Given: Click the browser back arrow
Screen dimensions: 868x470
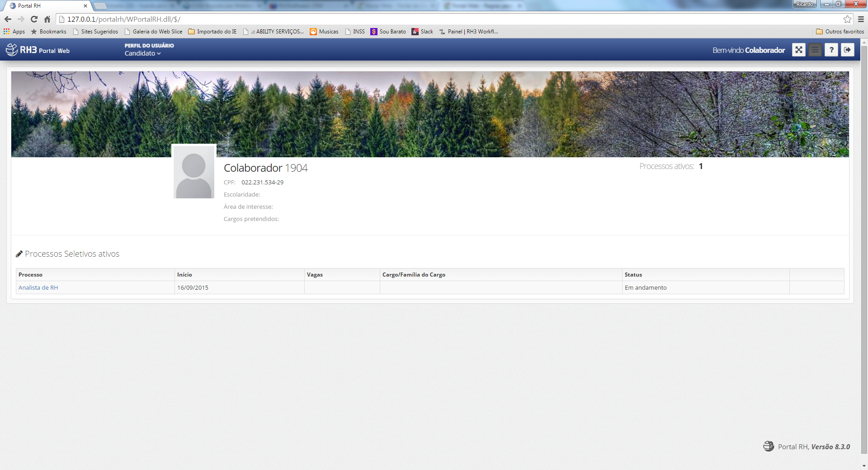Looking at the screenshot, I should pyautogui.click(x=8, y=19).
